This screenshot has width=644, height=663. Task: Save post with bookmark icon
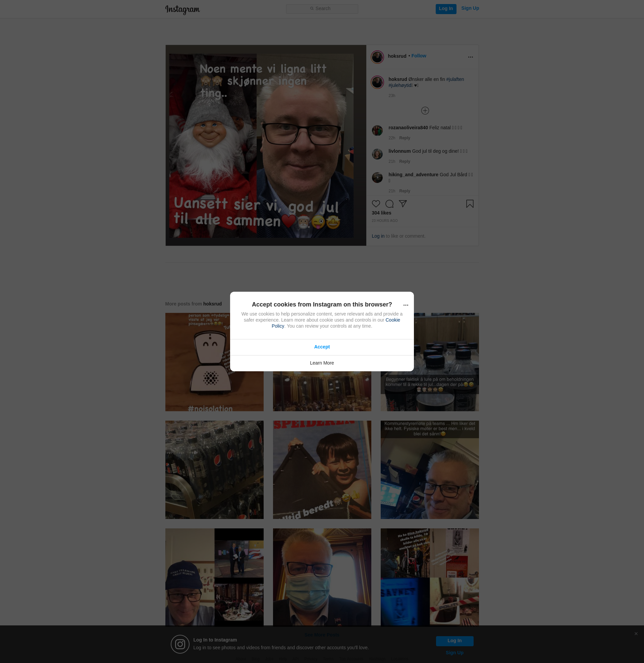tap(470, 204)
